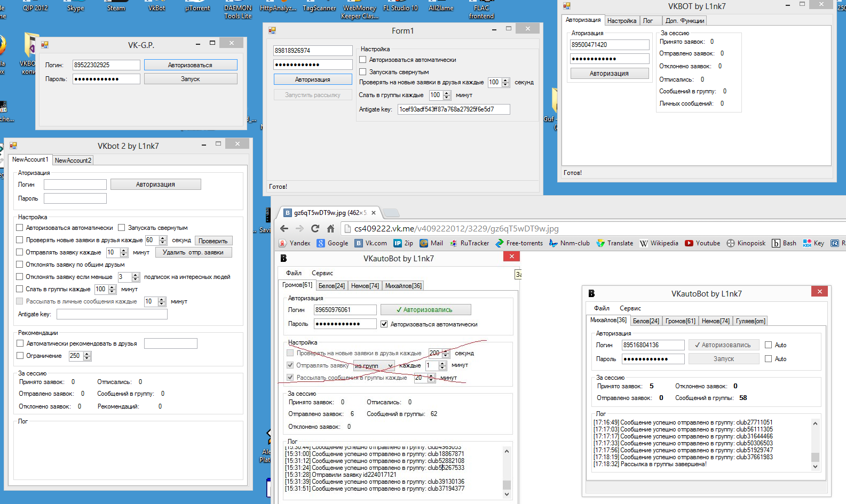846x504 pixels.
Task: Click the Antigate key field in Form1
Action: tap(454, 109)
